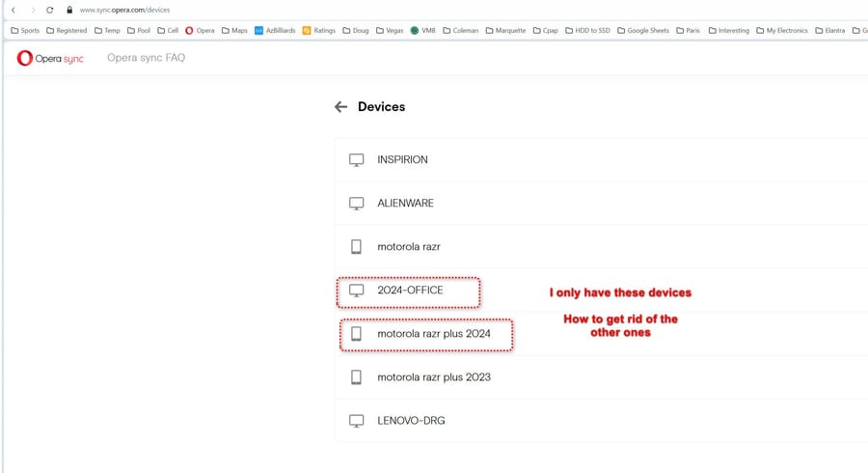Click the Opera sync logo

click(x=50, y=58)
